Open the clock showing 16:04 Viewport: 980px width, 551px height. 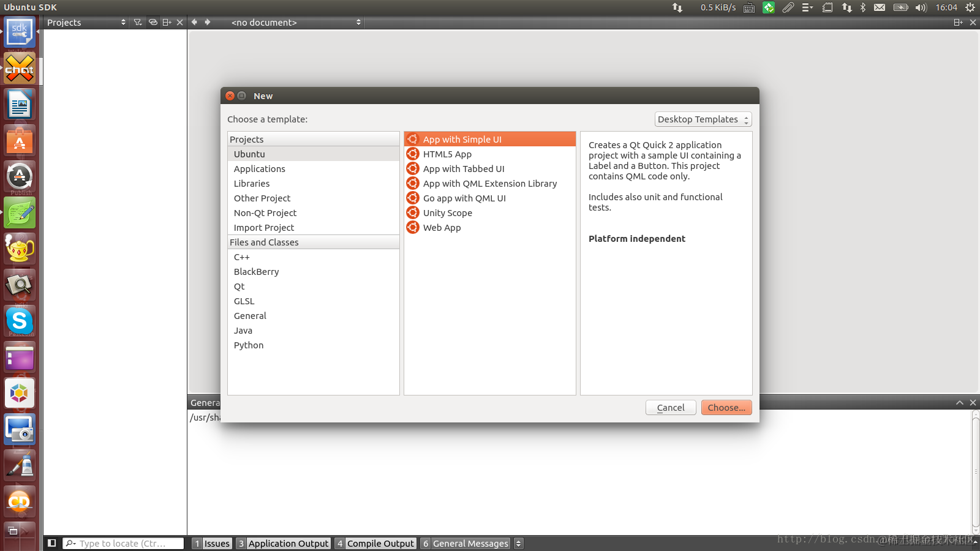[946, 7]
